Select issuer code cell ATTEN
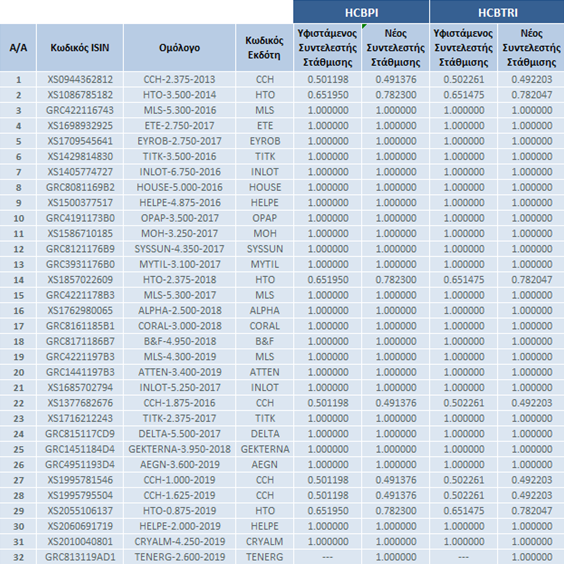 click(x=264, y=372)
